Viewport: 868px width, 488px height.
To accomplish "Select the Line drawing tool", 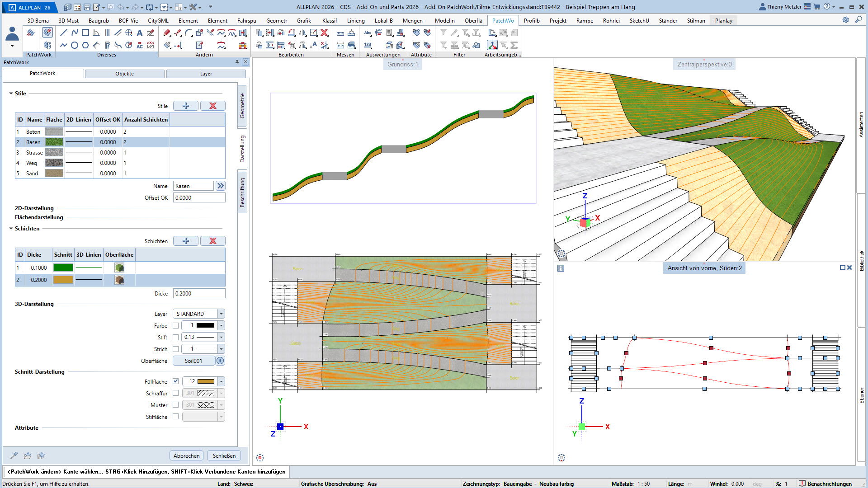I will click(63, 33).
